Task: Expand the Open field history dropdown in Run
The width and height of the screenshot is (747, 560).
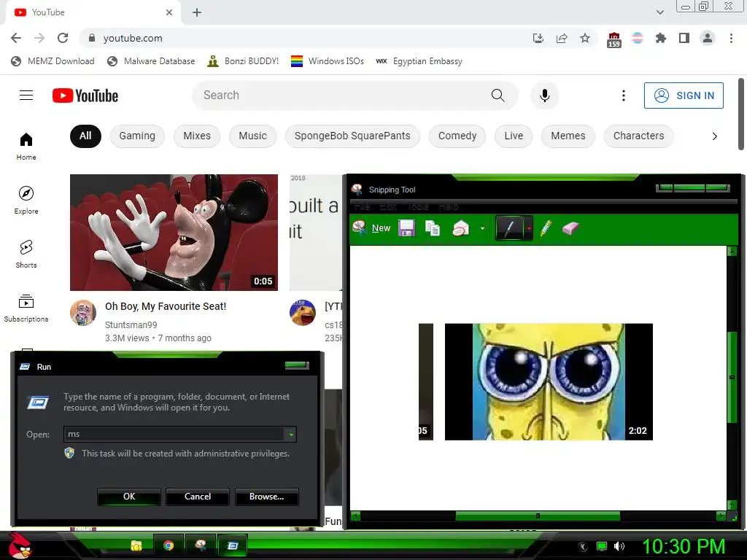Action: point(290,434)
